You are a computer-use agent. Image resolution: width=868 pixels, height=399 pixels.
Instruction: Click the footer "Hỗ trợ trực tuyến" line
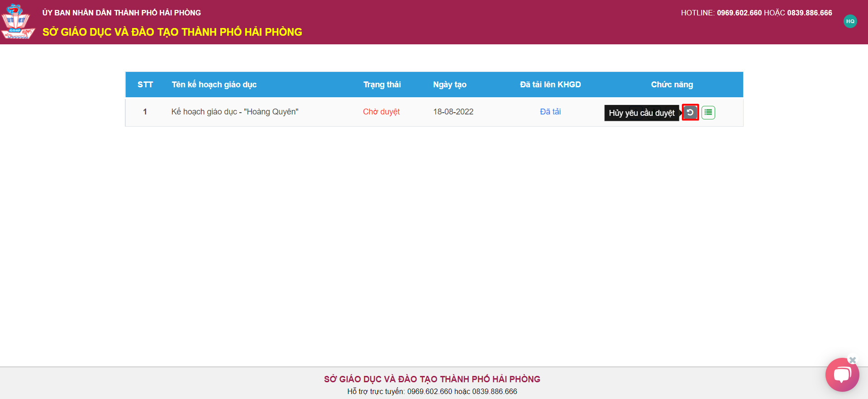coord(432,391)
